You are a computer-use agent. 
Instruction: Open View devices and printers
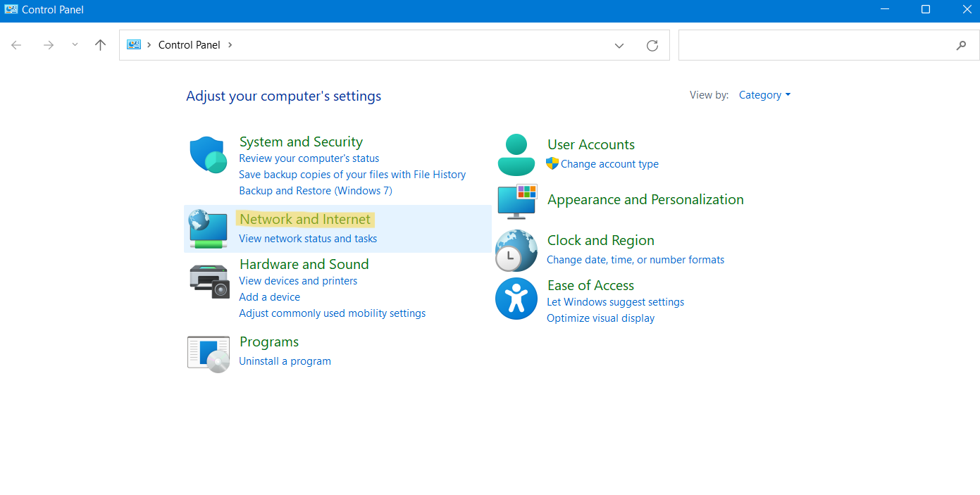(x=298, y=281)
